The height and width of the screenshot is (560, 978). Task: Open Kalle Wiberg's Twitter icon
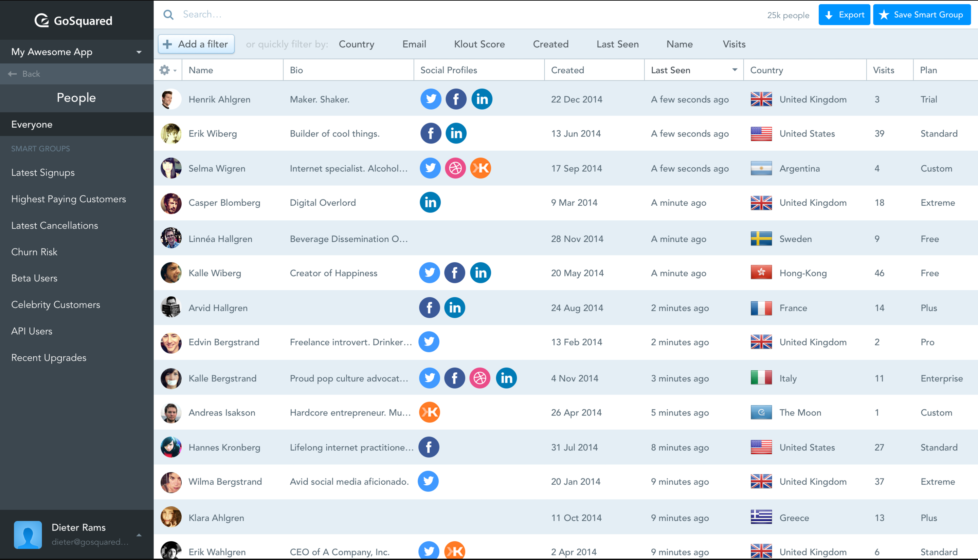(429, 273)
